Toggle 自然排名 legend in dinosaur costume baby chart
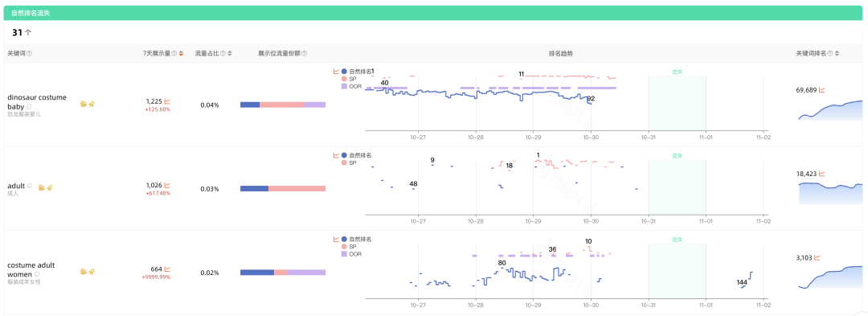 (x=357, y=72)
